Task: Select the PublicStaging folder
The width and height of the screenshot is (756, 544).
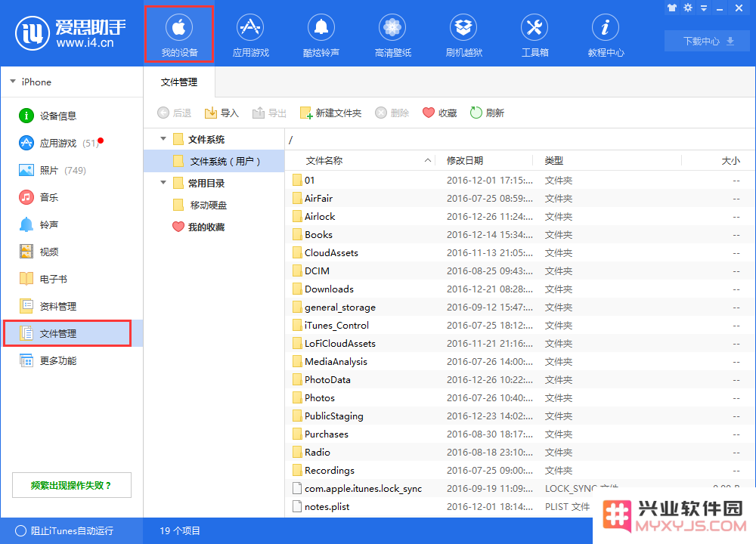Action: [519, 416]
